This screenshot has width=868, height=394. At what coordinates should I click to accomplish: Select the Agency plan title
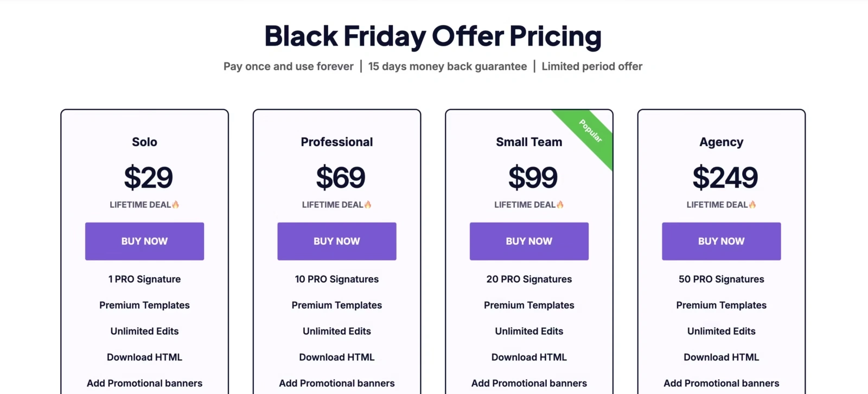(x=722, y=142)
